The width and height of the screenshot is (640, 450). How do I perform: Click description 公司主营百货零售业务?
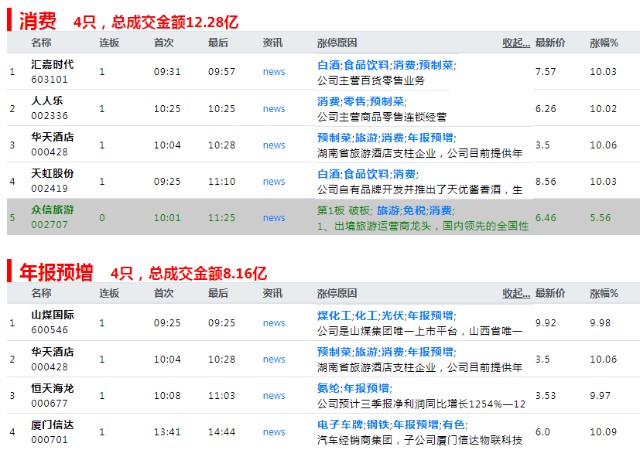click(371, 80)
